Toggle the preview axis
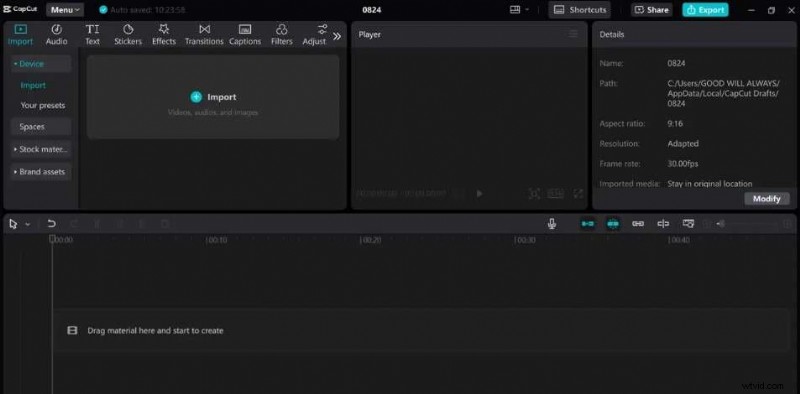 pos(663,224)
